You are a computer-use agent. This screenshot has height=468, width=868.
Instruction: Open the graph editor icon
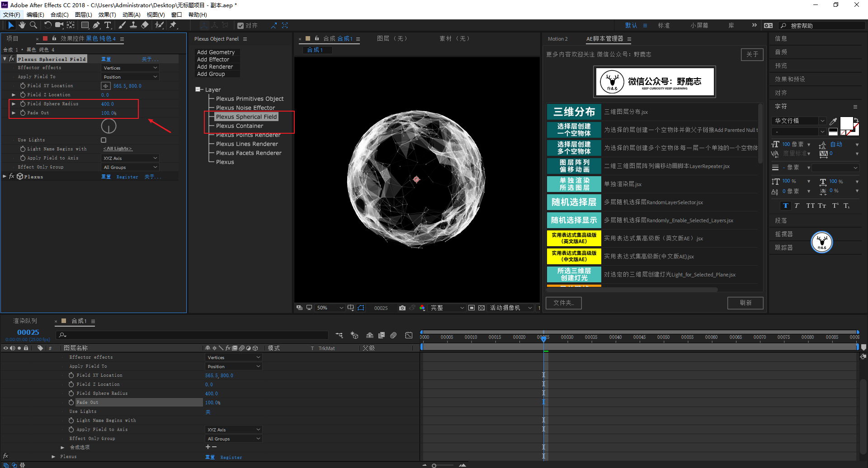(409, 335)
